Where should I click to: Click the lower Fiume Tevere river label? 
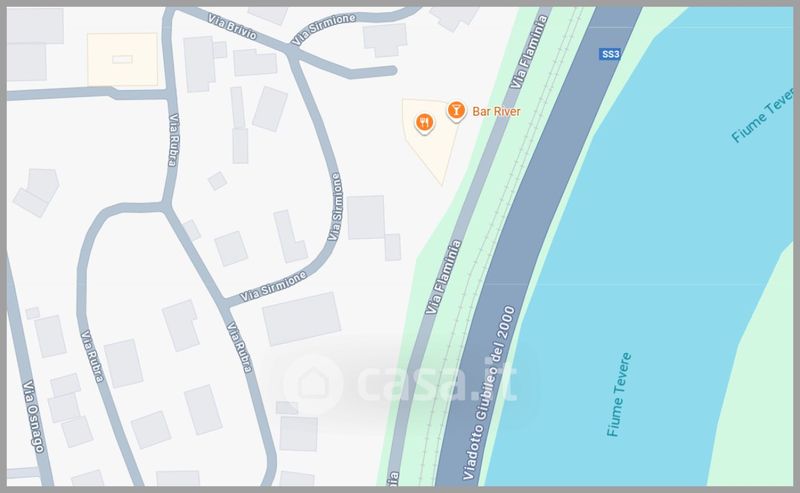pos(618,395)
